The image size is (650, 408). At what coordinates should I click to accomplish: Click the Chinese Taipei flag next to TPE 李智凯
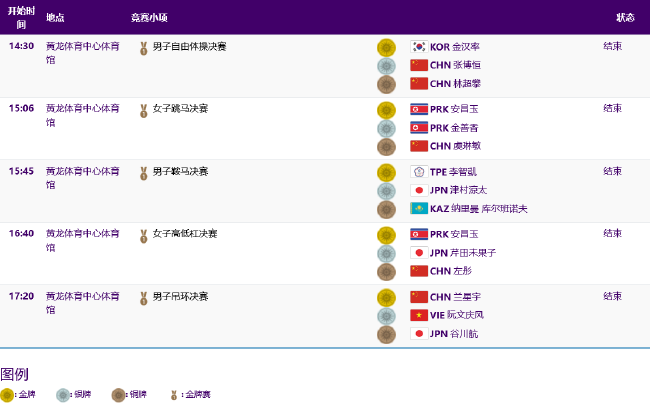419,172
